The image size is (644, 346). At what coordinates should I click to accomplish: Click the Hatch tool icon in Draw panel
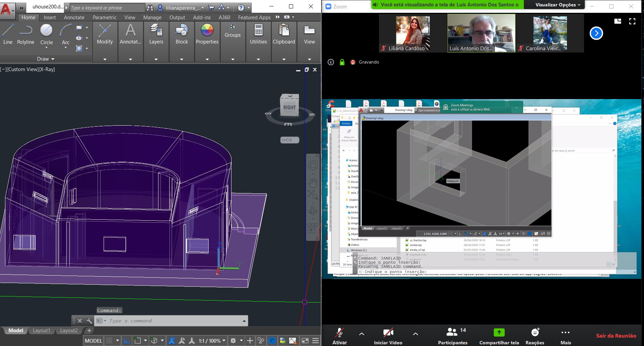(79, 48)
